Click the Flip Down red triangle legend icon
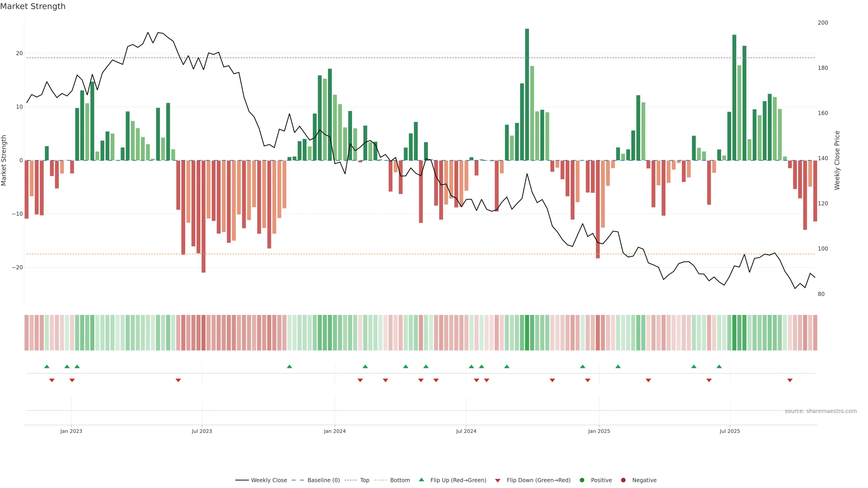The width and height of the screenshot is (868, 488). 498,481
